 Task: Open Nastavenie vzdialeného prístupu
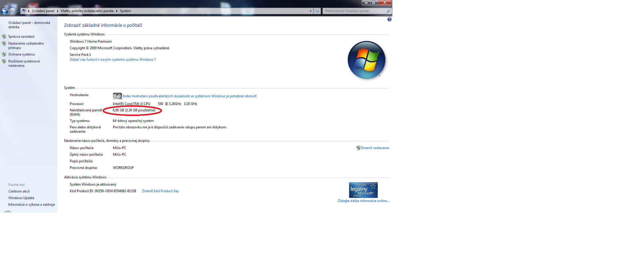26,45
